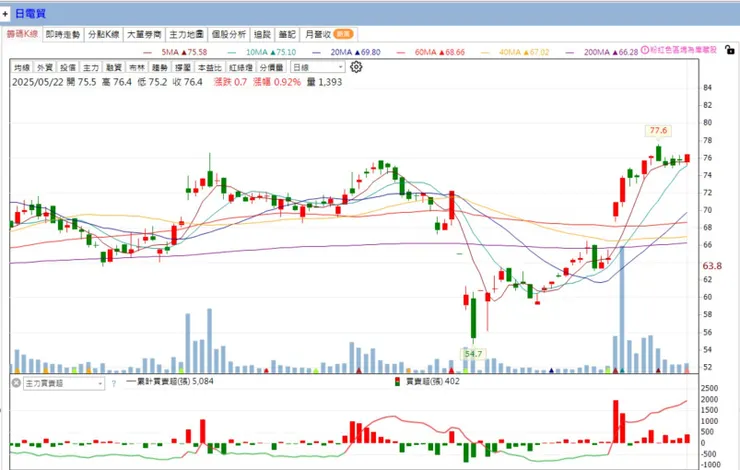Click the 5MA red legend line

click(x=148, y=52)
